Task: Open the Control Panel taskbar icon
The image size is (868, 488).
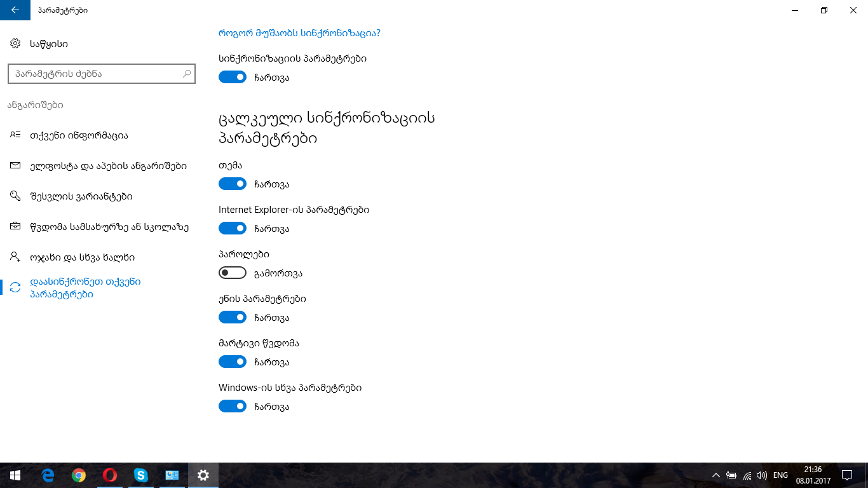Action: [172, 475]
